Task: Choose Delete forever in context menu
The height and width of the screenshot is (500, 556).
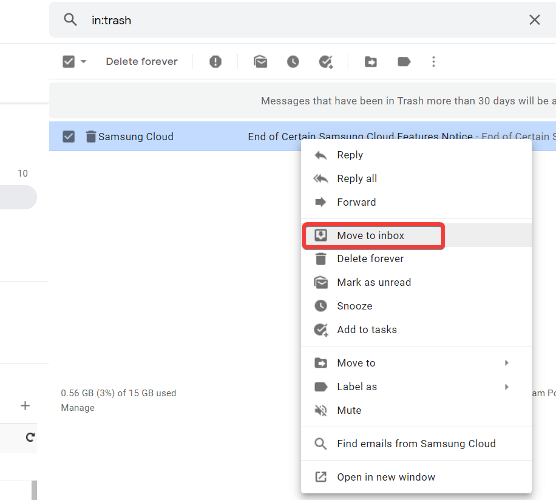Action: tap(416, 259)
